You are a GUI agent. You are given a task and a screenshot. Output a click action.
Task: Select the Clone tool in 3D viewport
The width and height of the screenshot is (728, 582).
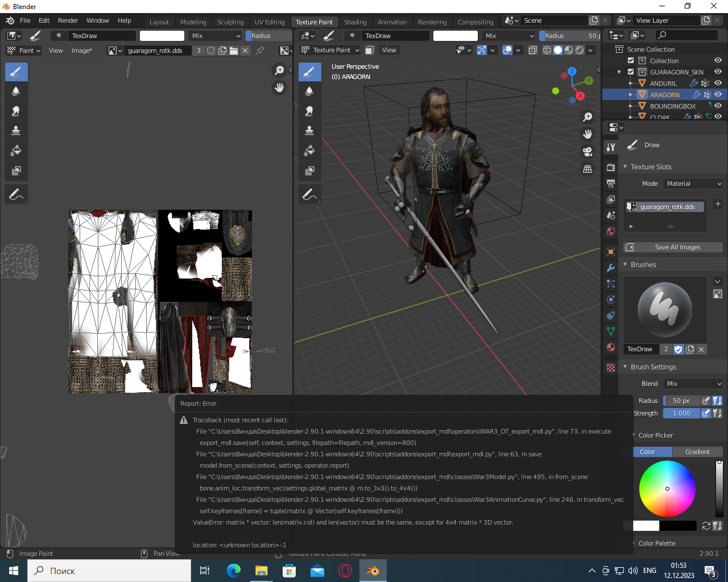pos(309,131)
